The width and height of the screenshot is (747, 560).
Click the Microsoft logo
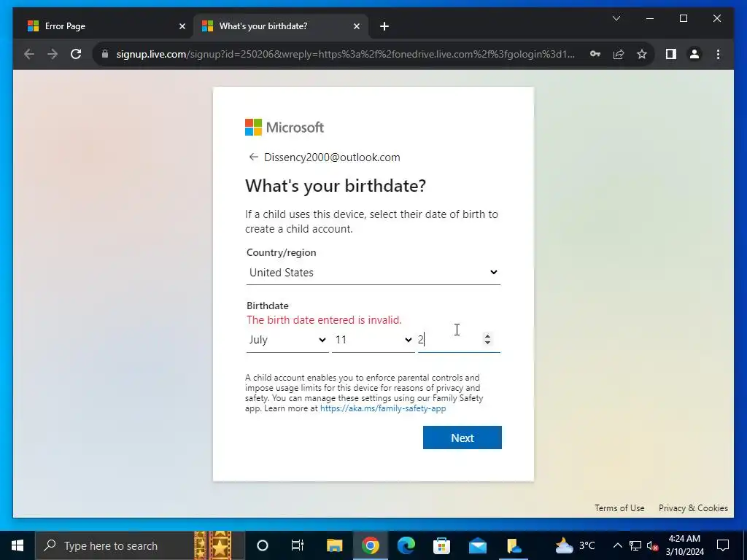[x=285, y=127]
